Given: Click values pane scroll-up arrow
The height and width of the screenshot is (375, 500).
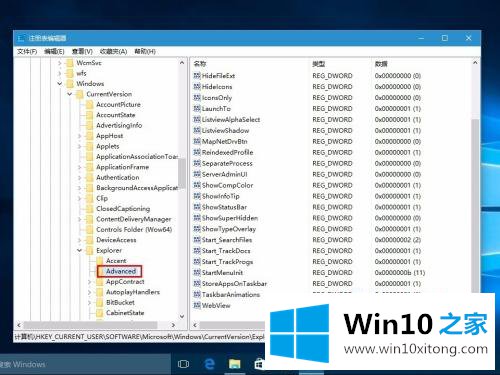Looking at the screenshot, I should (x=475, y=63).
